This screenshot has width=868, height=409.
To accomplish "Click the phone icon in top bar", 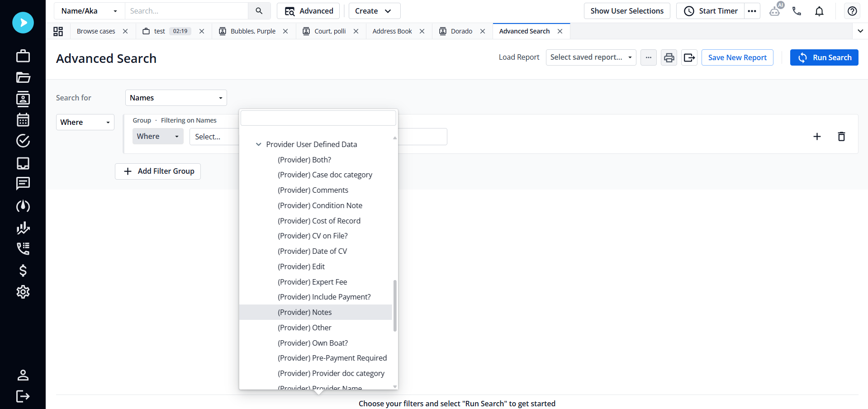I will (797, 11).
